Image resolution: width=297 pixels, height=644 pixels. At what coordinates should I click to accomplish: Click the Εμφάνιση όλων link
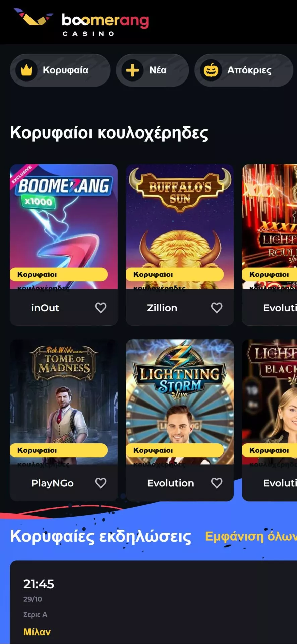tap(251, 536)
